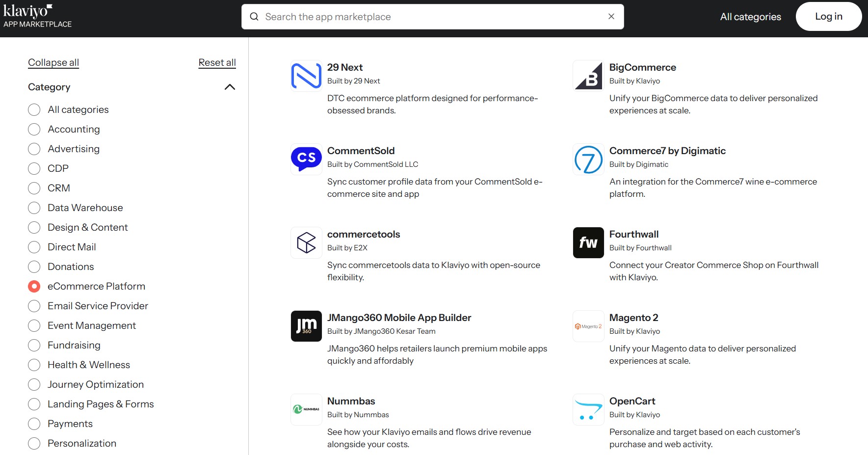The height and width of the screenshot is (455, 868).
Task: Open the commercetools app title
Action: pyautogui.click(x=364, y=234)
